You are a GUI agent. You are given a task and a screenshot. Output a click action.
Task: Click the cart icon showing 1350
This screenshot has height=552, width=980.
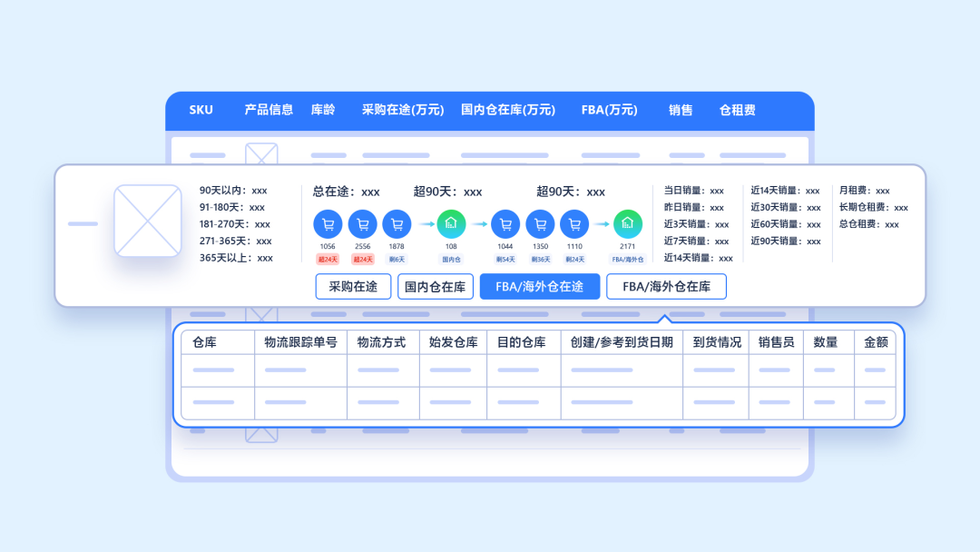540,222
